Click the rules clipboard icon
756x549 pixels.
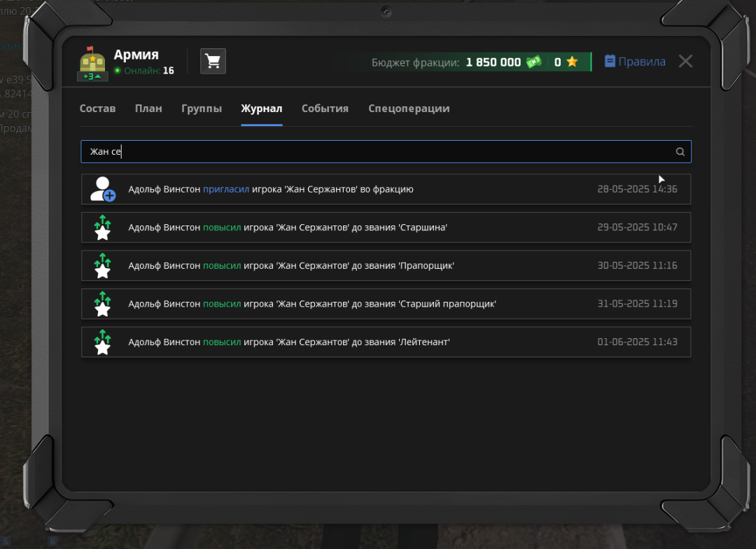point(610,61)
